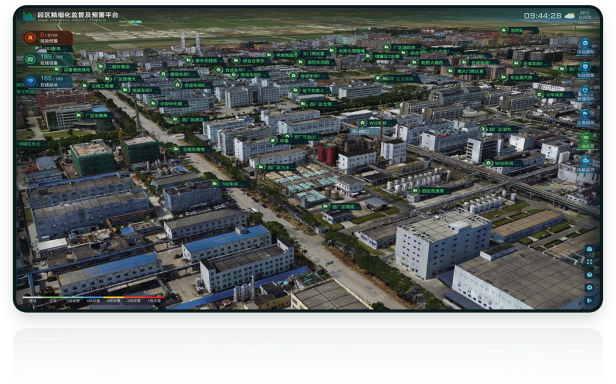Click the warning level color legend bar
Screen dimensions: 616x384
tap(94, 298)
